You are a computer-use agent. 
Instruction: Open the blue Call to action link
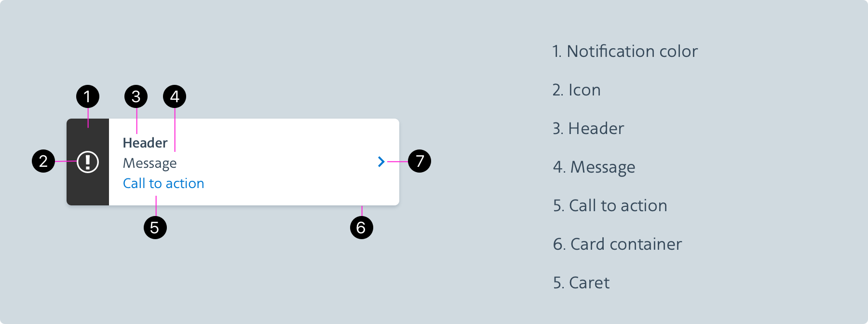(x=163, y=184)
